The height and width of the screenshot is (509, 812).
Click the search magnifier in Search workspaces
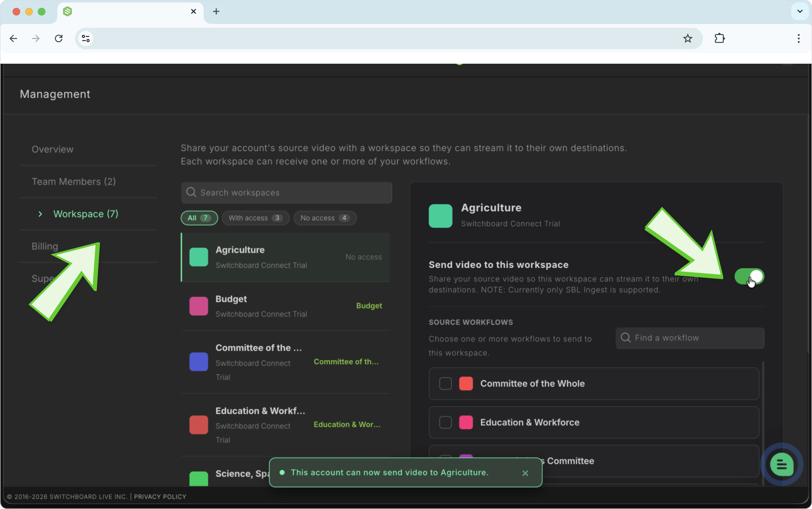191,192
